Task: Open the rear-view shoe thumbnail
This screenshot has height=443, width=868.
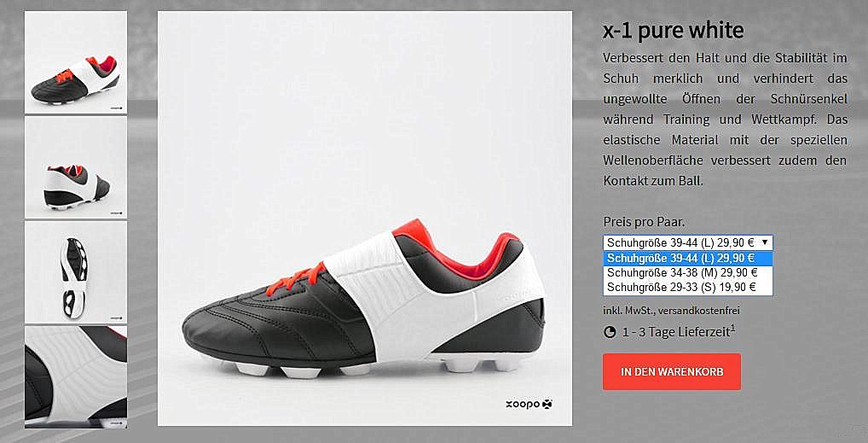Action: (76, 167)
